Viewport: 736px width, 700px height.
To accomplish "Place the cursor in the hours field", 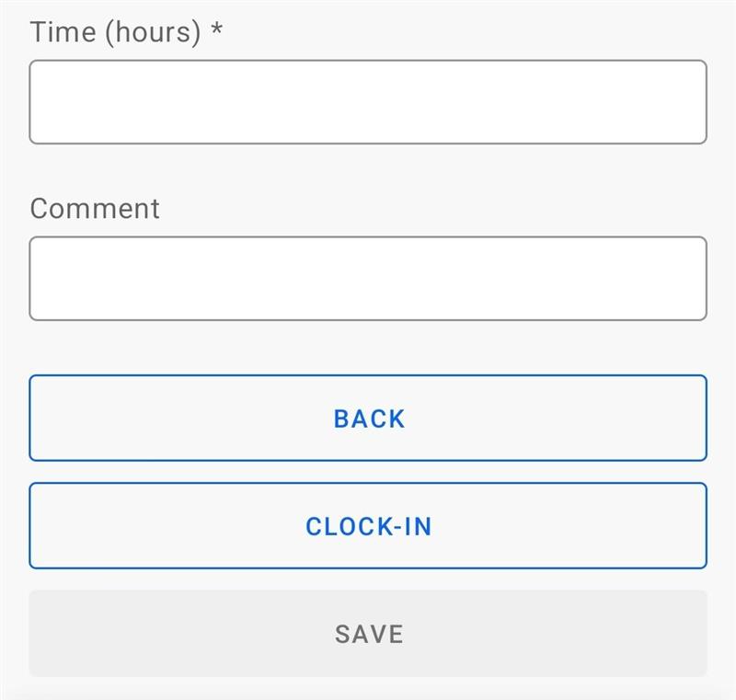I will pyautogui.click(x=368, y=102).
